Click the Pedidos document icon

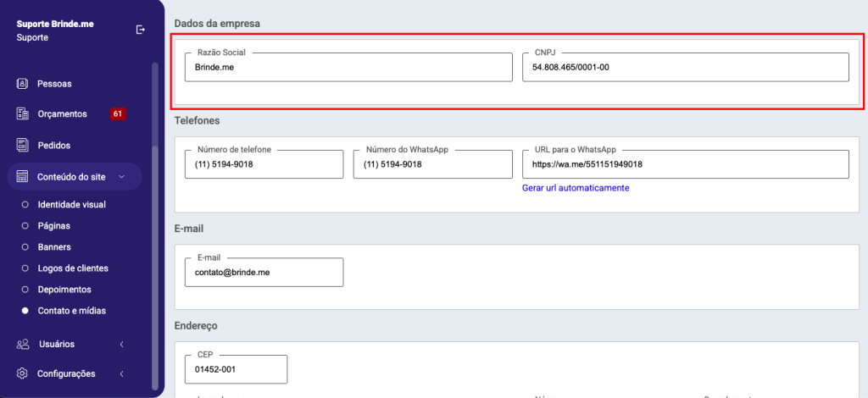tap(23, 145)
